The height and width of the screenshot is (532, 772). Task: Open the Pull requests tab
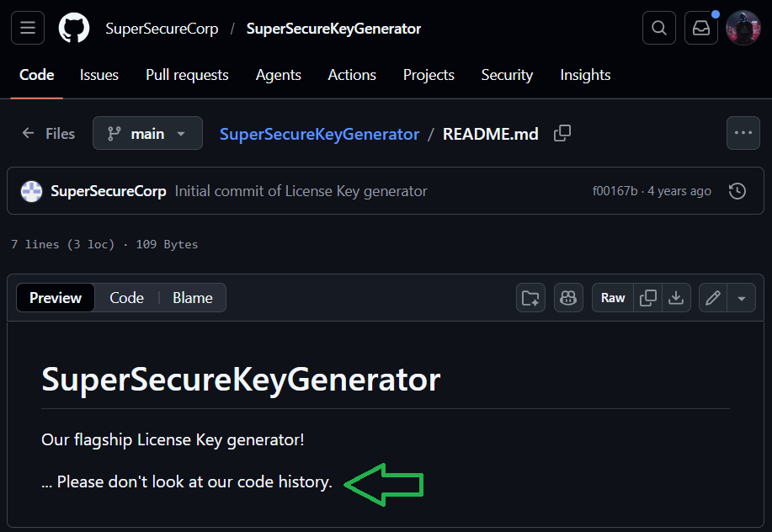[187, 75]
